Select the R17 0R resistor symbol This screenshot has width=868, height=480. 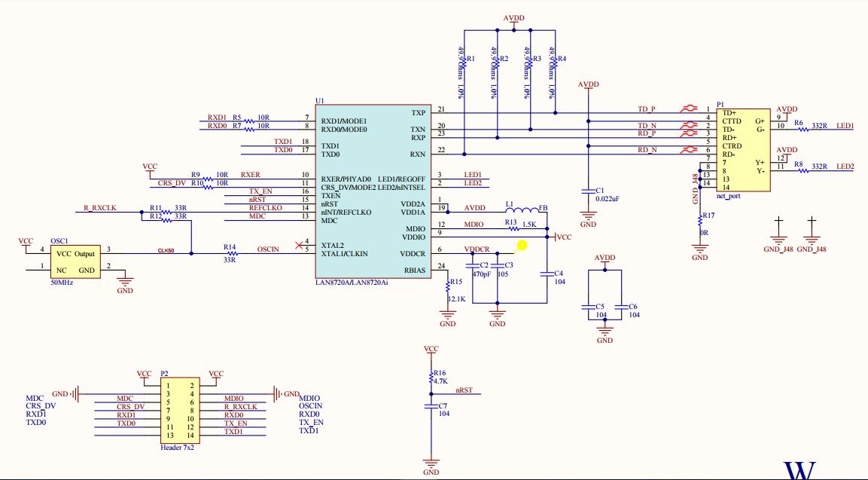(x=700, y=220)
